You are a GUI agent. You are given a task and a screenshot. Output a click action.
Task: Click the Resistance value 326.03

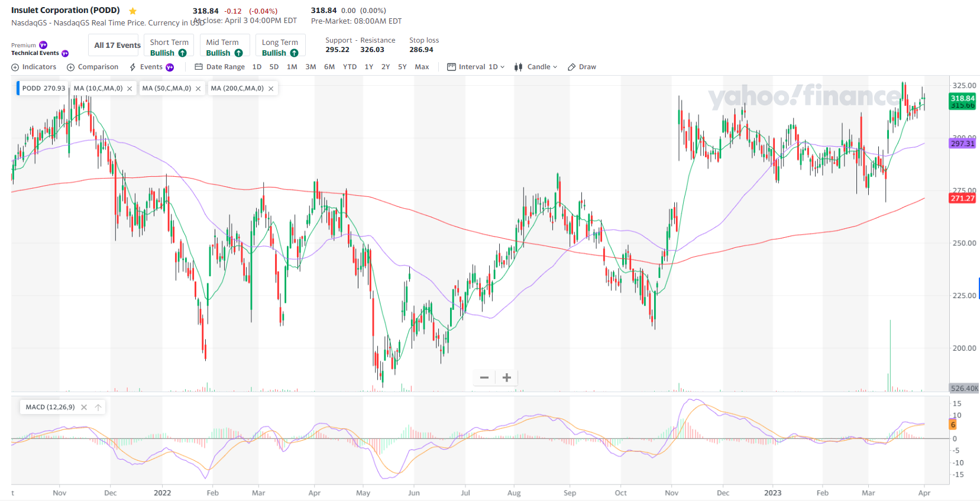coord(372,50)
